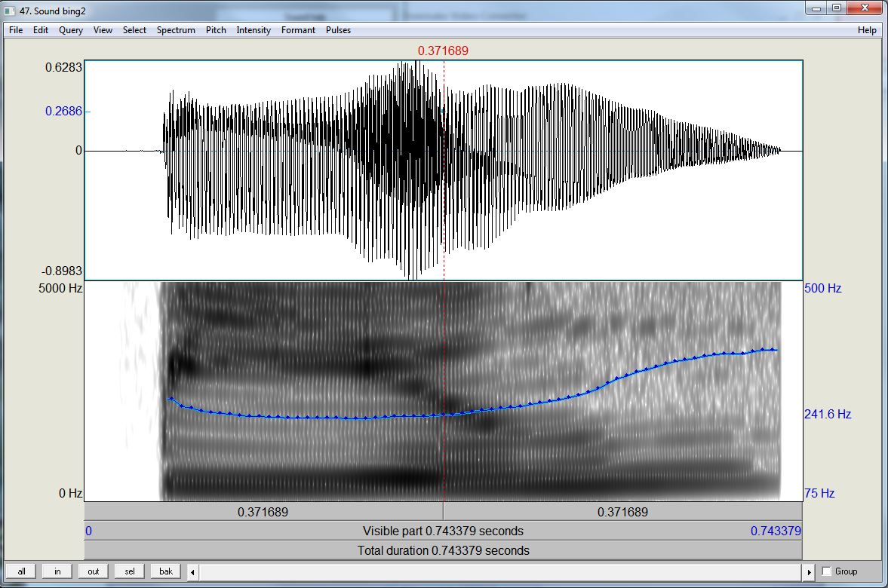This screenshot has height=588, width=888.
Task: Click the Sound bing2 window icon
Action: coord(10,11)
